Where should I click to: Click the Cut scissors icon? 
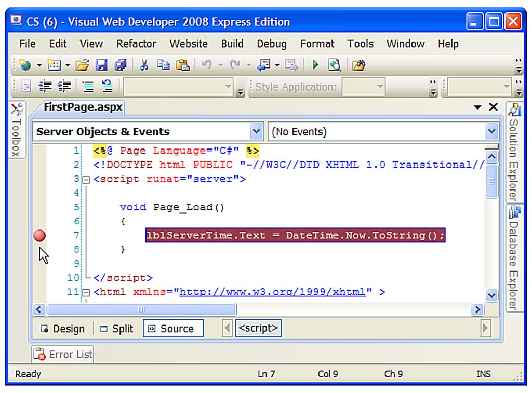(144, 64)
